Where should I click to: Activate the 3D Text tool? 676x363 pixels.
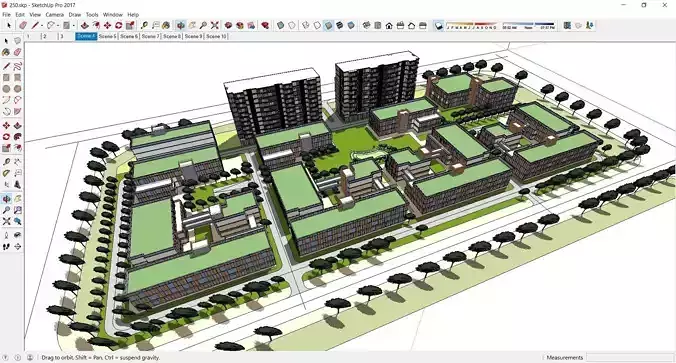(17, 185)
